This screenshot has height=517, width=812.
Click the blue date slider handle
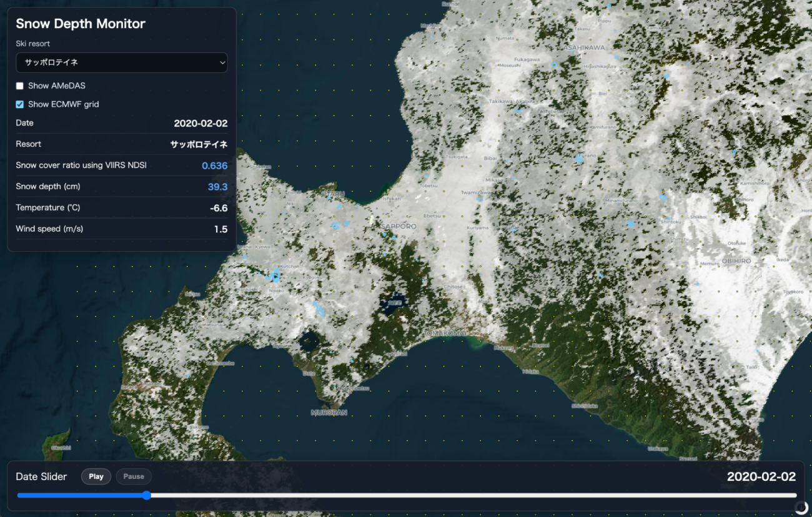click(147, 495)
